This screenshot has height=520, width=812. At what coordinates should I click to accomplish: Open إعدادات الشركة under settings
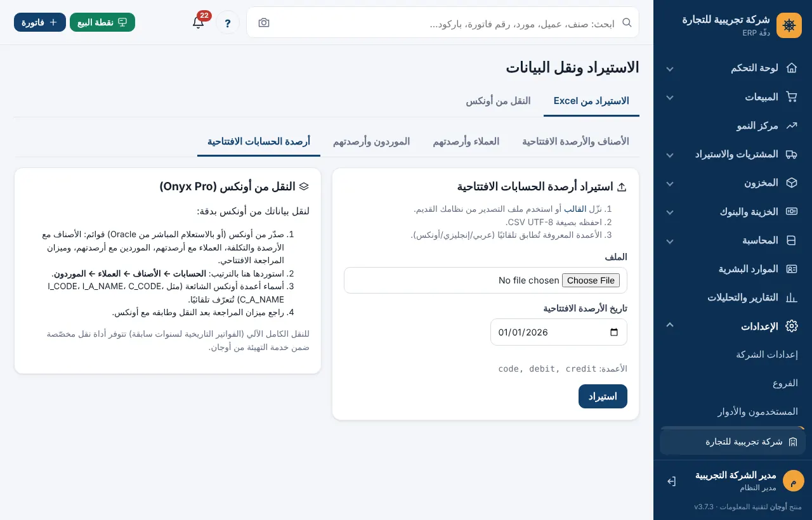(x=767, y=354)
